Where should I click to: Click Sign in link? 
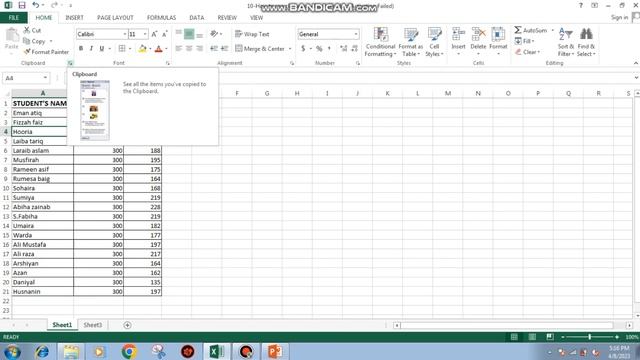point(619,17)
